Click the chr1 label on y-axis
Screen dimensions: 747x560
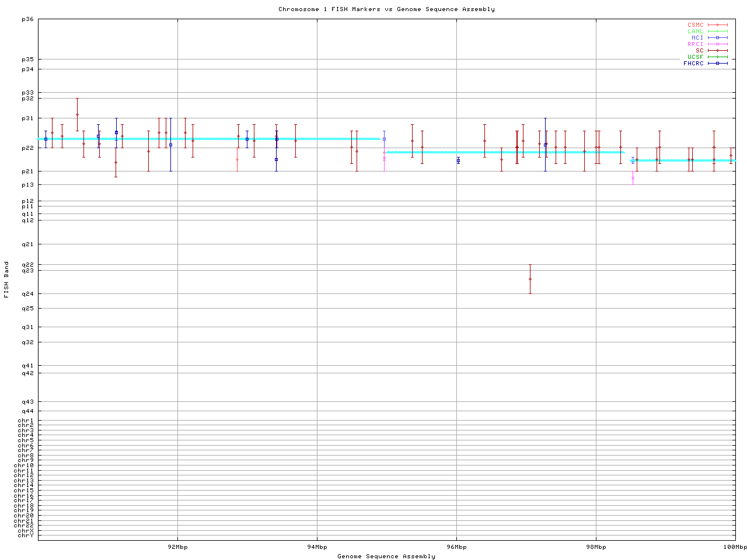point(26,421)
